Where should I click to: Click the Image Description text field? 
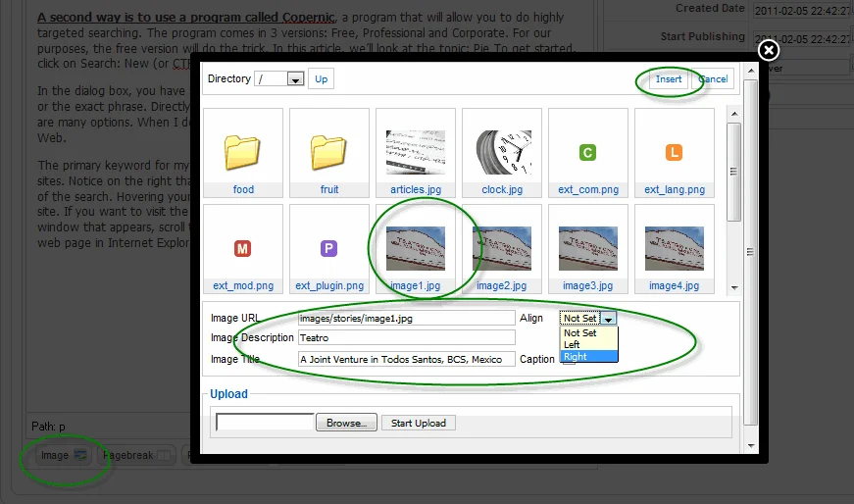pos(406,338)
